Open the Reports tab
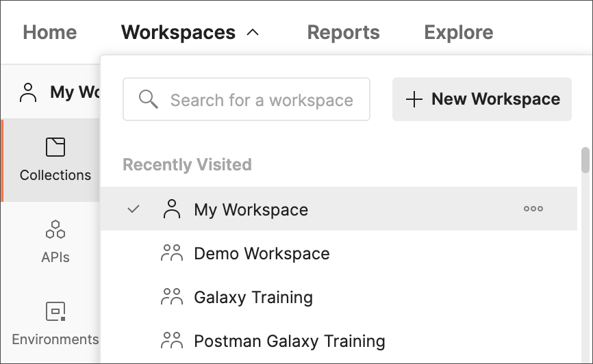 tap(343, 33)
